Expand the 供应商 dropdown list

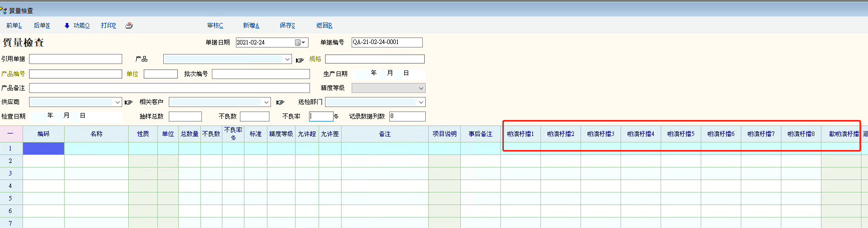pos(118,102)
